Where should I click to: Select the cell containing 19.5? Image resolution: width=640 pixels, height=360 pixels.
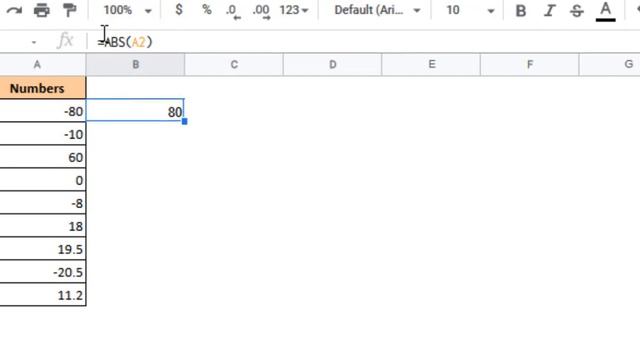[43, 249]
